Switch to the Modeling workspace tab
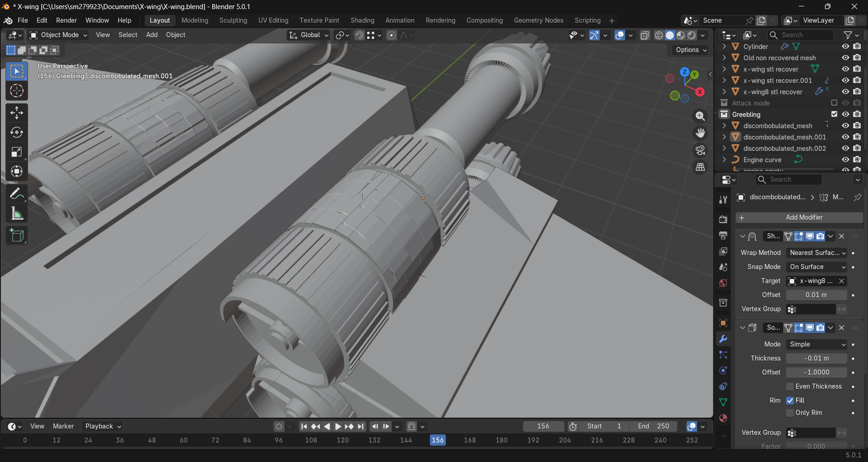The width and height of the screenshot is (868, 462). [195, 20]
